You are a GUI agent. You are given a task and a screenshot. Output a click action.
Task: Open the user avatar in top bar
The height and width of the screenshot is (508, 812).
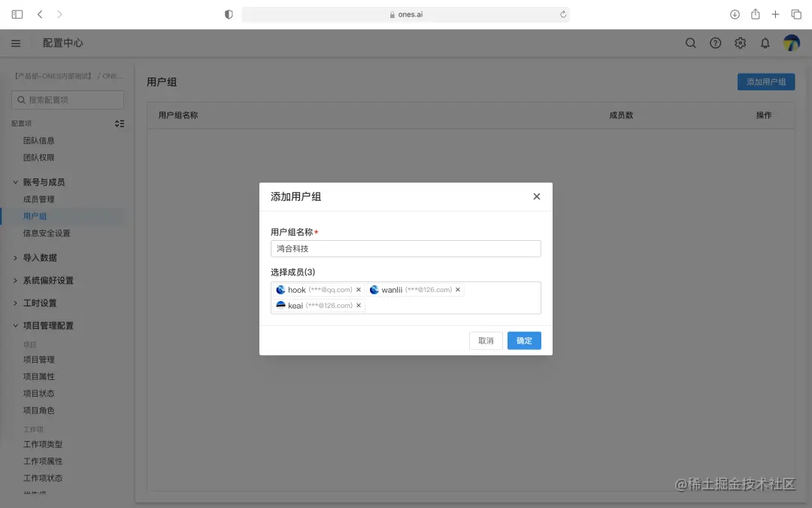coord(790,43)
